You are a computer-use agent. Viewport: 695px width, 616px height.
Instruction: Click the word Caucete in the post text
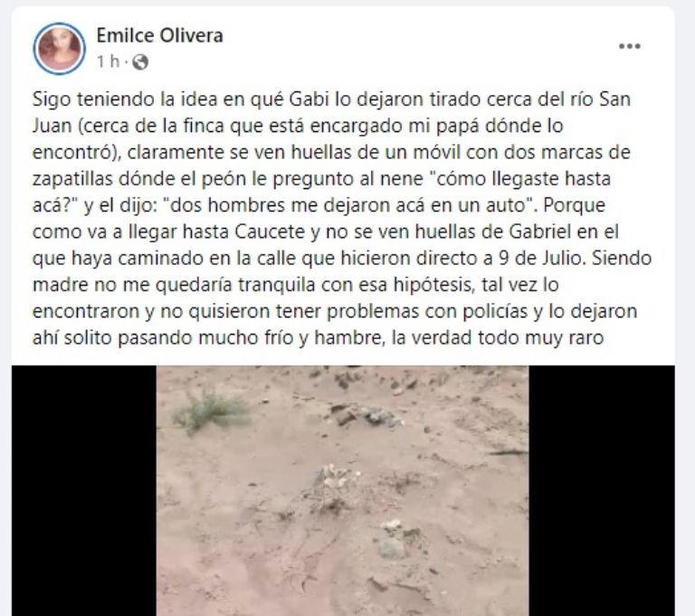[269, 232]
